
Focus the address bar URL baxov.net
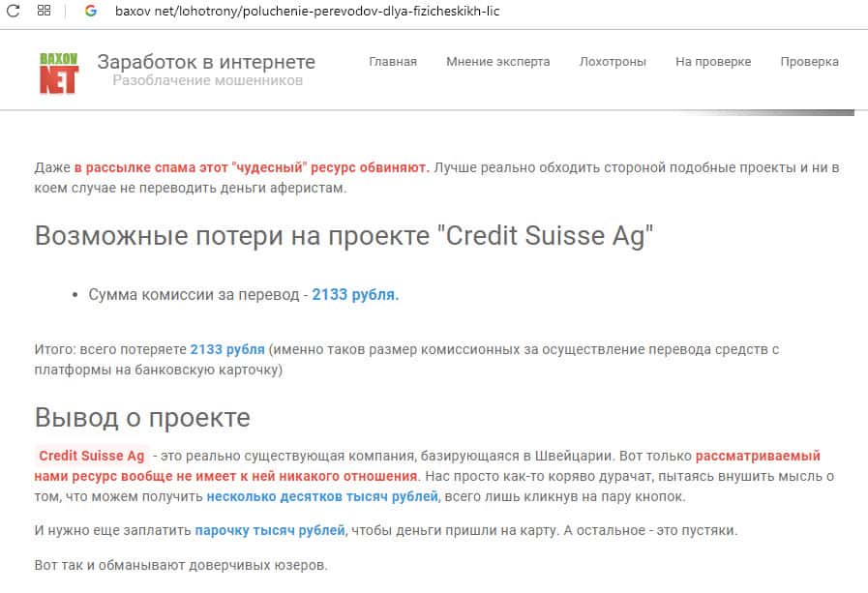[307, 11]
